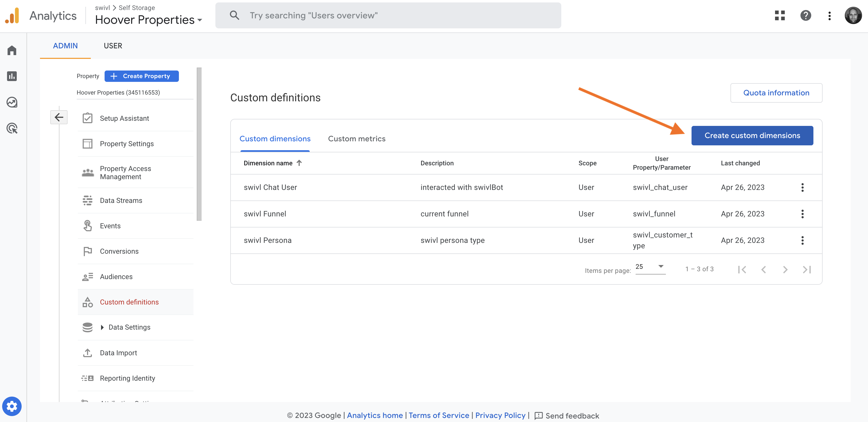The image size is (868, 422).
Task: Switch to the USER tab
Action: coord(113,46)
